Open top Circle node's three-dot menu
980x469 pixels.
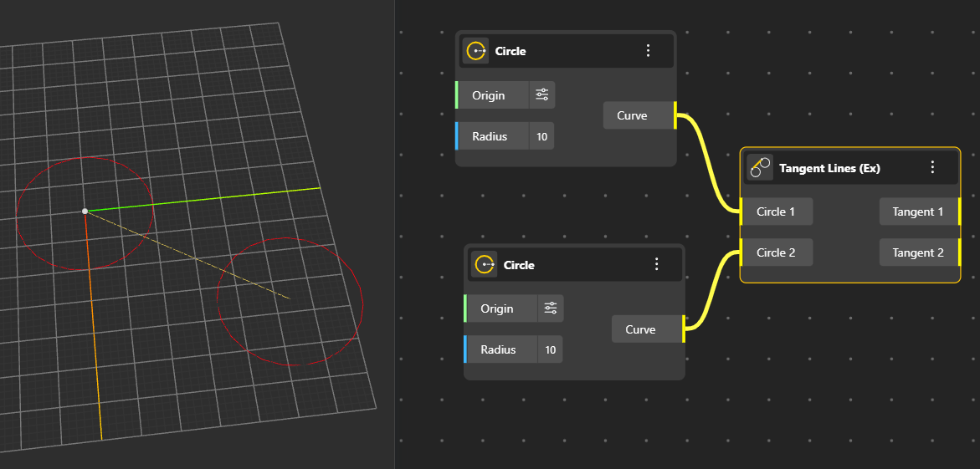click(x=648, y=51)
